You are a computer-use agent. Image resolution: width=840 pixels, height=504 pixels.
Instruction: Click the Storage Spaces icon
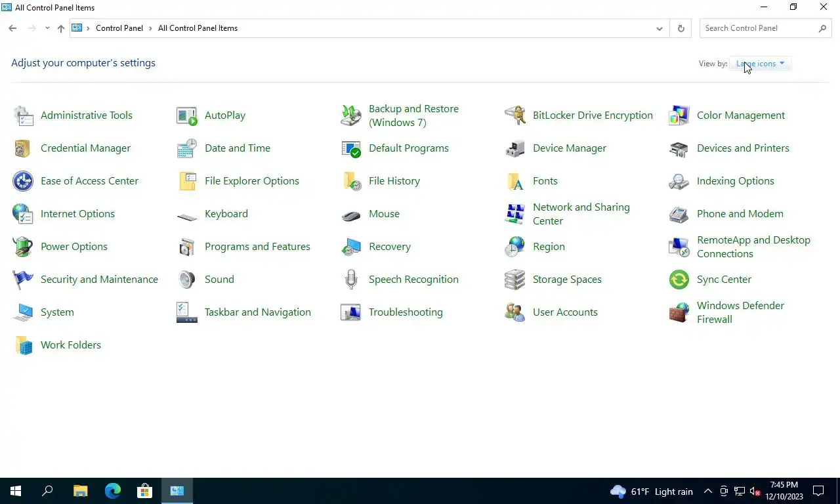[x=515, y=280]
